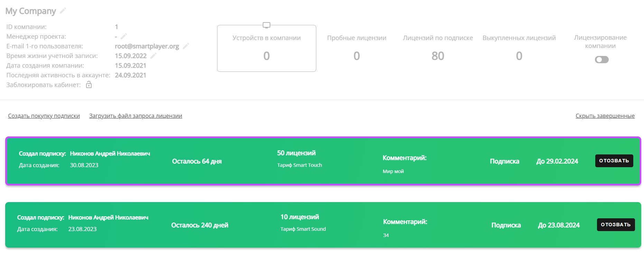Click '50 лицензий' heading

296,153
